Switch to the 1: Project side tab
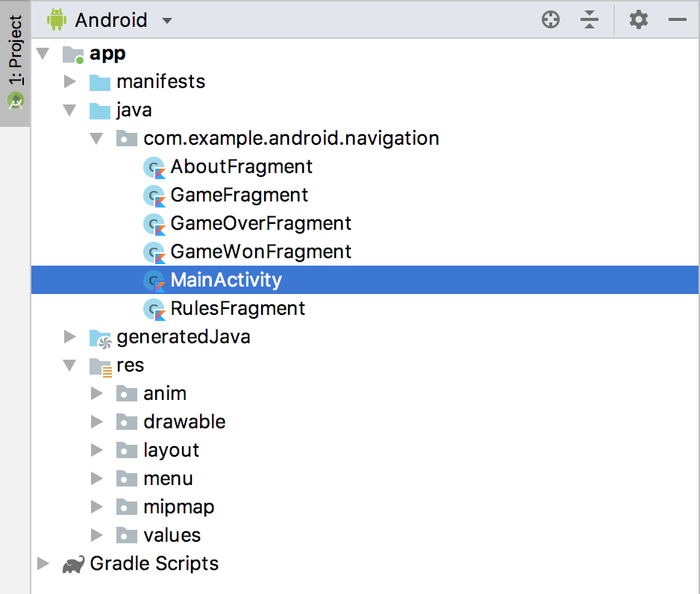The width and height of the screenshot is (700, 594). pyautogui.click(x=15, y=63)
